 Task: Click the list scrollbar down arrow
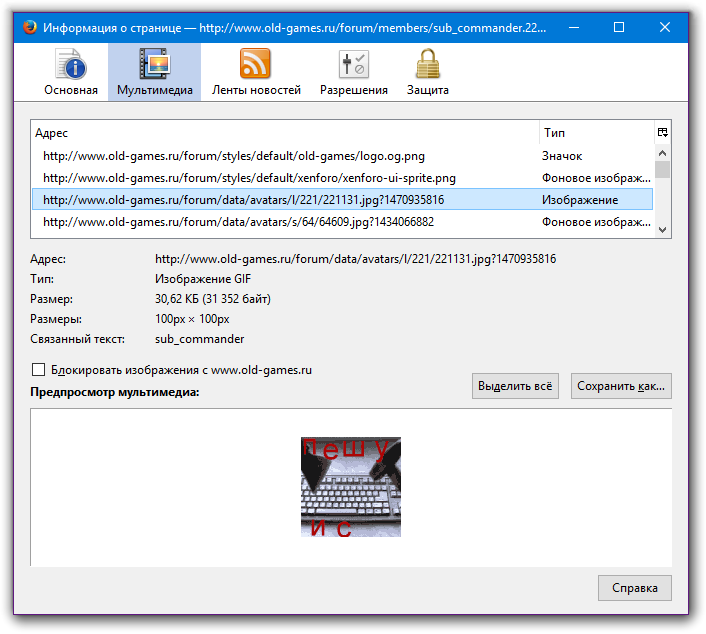tap(662, 230)
